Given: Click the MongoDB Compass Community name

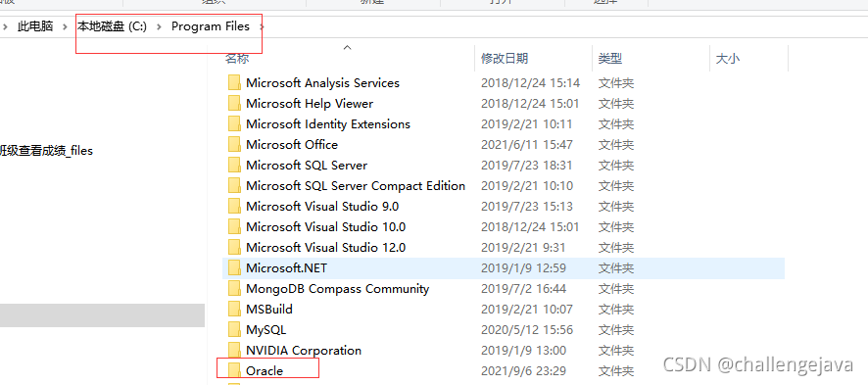Looking at the screenshot, I should point(338,288).
